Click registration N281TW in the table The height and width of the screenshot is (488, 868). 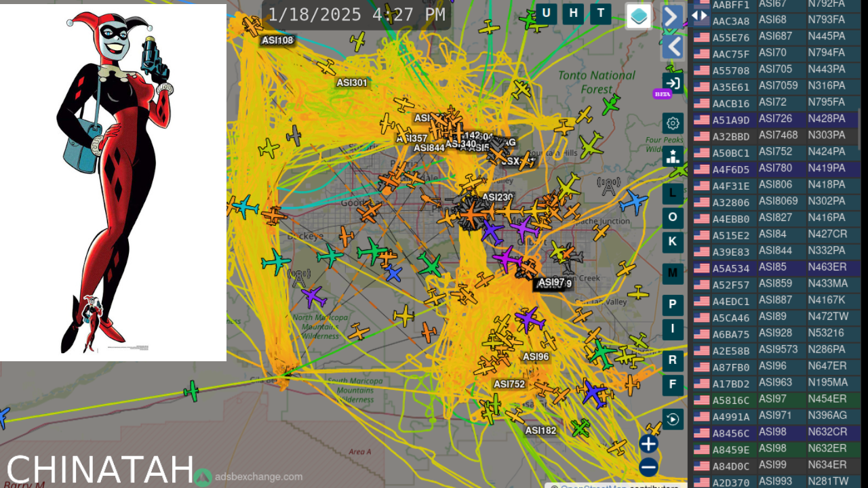pos(828,481)
